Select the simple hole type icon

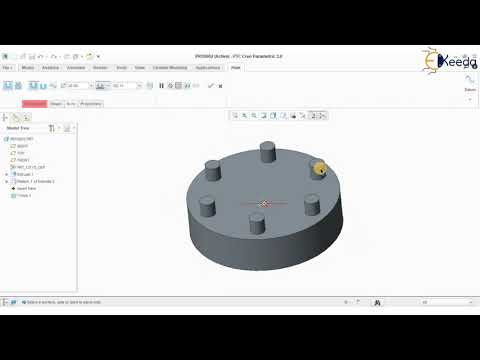8,86
